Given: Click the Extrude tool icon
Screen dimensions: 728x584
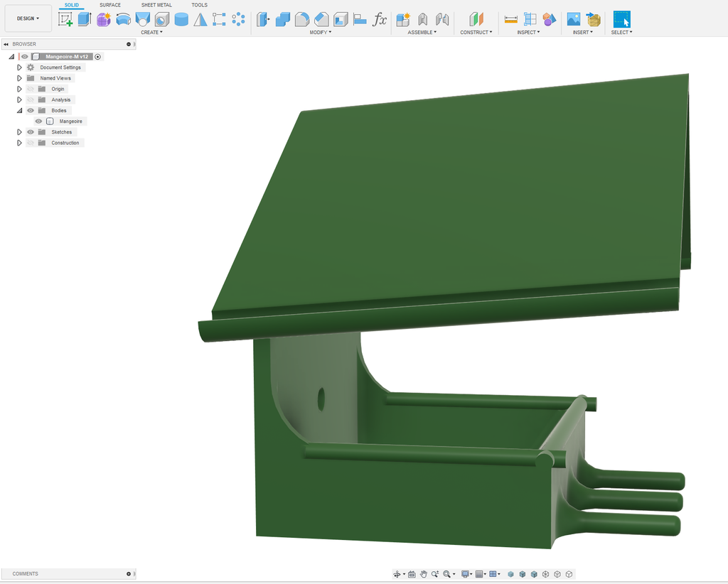Looking at the screenshot, I should [x=85, y=19].
